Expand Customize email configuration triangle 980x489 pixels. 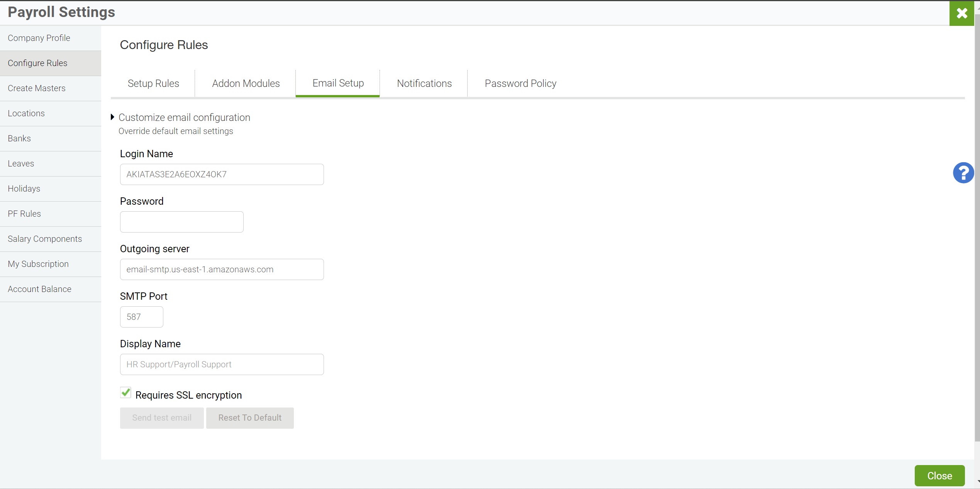click(x=112, y=117)
